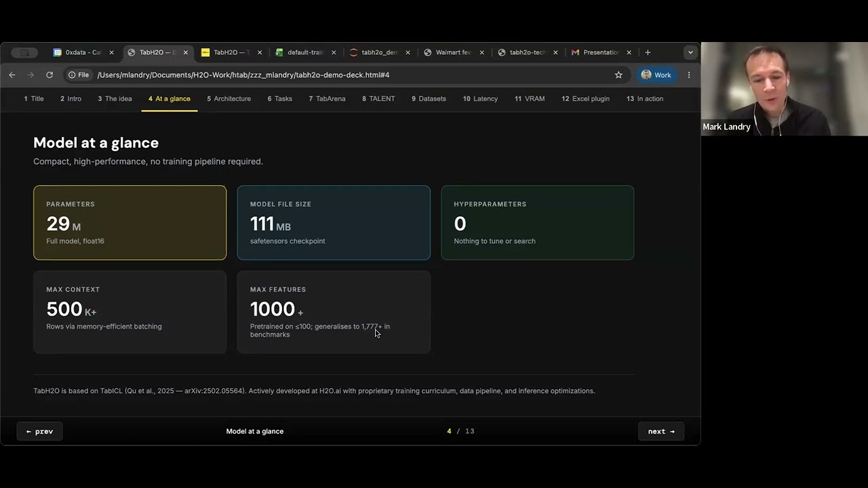
Task: Close the tabh2o-tech tab
Action: [555, 52]
